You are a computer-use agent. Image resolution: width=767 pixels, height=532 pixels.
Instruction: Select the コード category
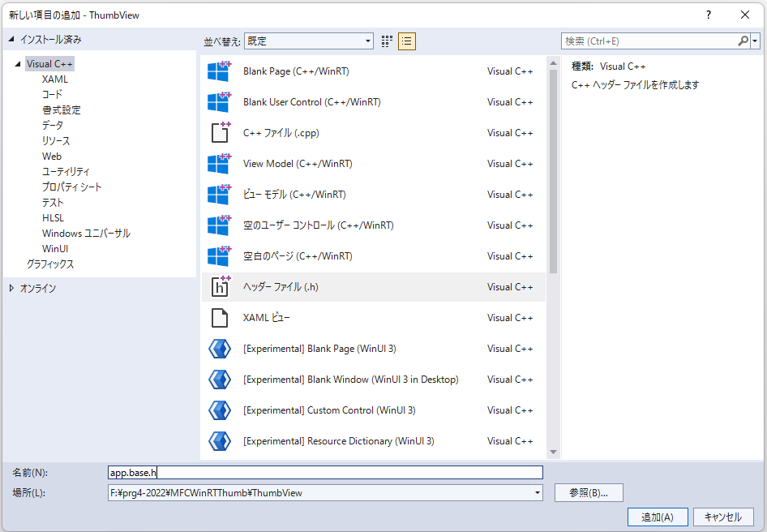52,94
